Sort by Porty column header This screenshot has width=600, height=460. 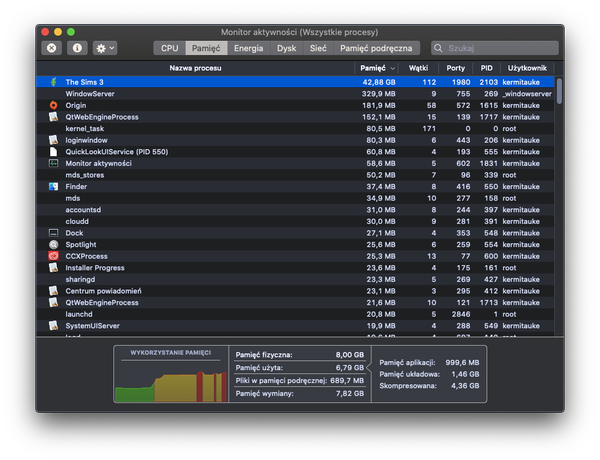click(x=456, y=68)
